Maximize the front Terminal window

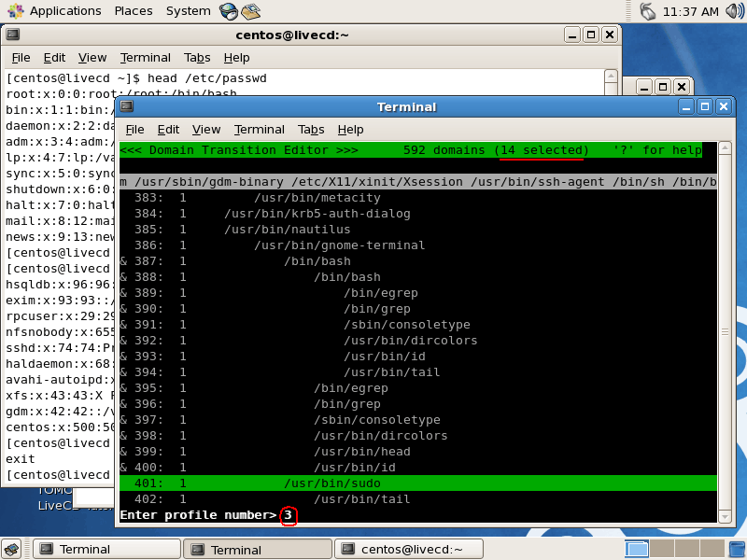(705, 106)
